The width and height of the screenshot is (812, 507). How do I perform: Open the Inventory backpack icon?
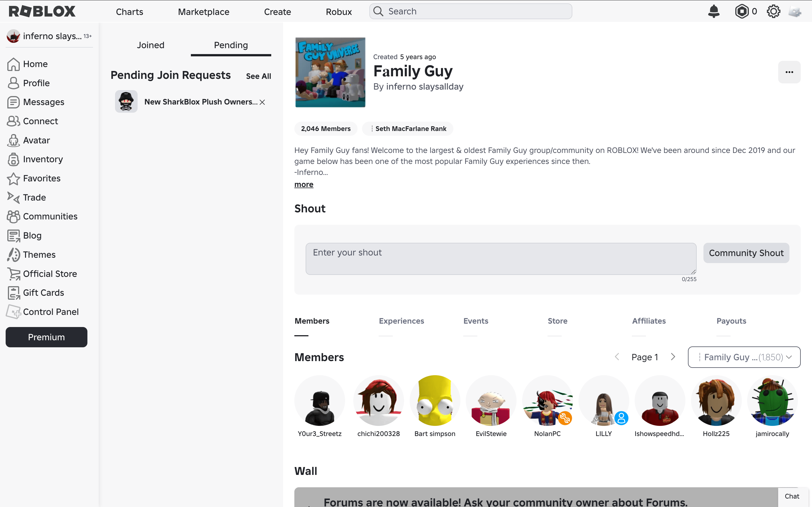(14, 160)
